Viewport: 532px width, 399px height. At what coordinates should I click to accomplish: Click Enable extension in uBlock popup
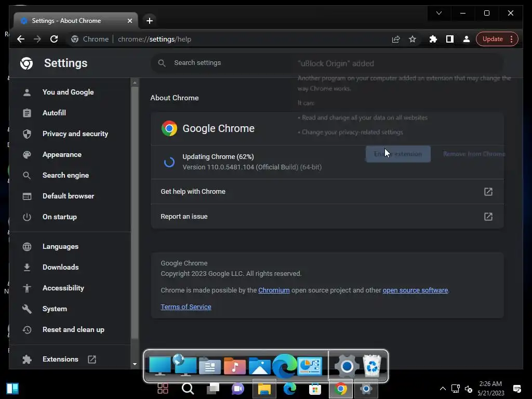click(x=398, y=154)
